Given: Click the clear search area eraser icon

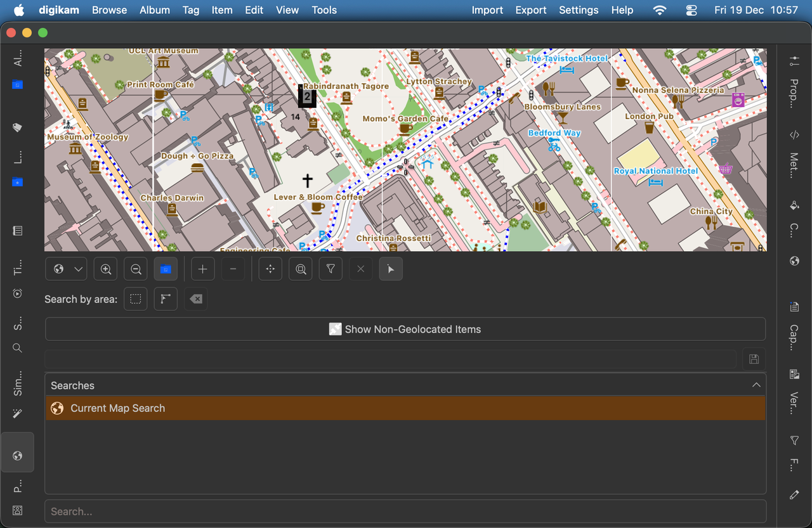Looking at the screenshot, I should (x=195, y=299).
